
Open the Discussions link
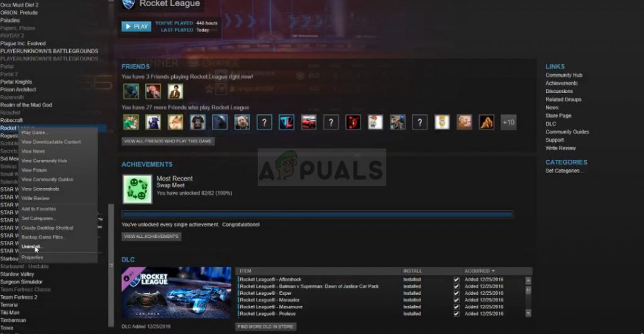point(559,91)
